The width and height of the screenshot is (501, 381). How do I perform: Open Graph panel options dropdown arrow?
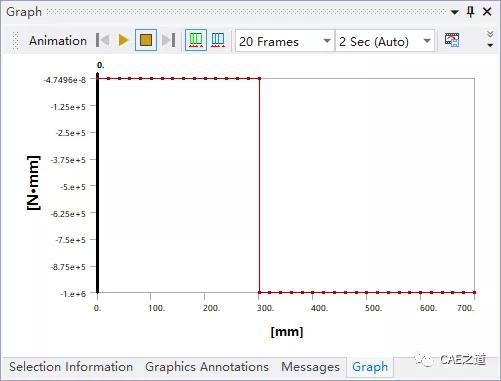(x=454, y=12)
